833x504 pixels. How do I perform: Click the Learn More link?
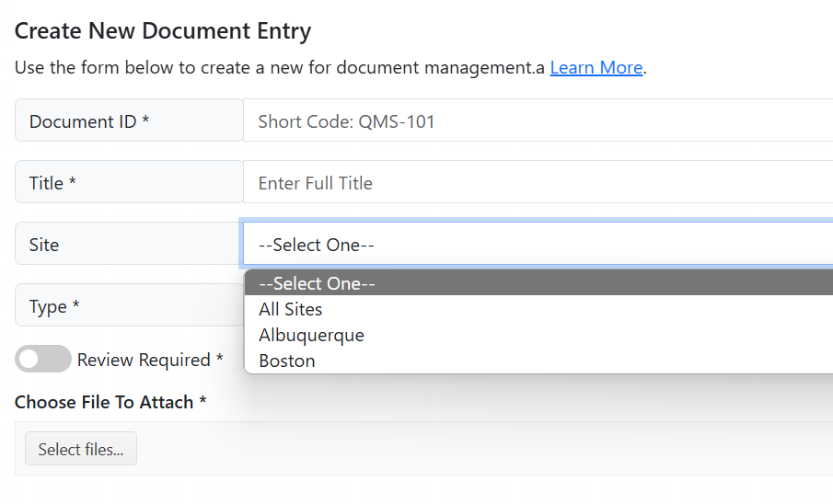point(596,67)
